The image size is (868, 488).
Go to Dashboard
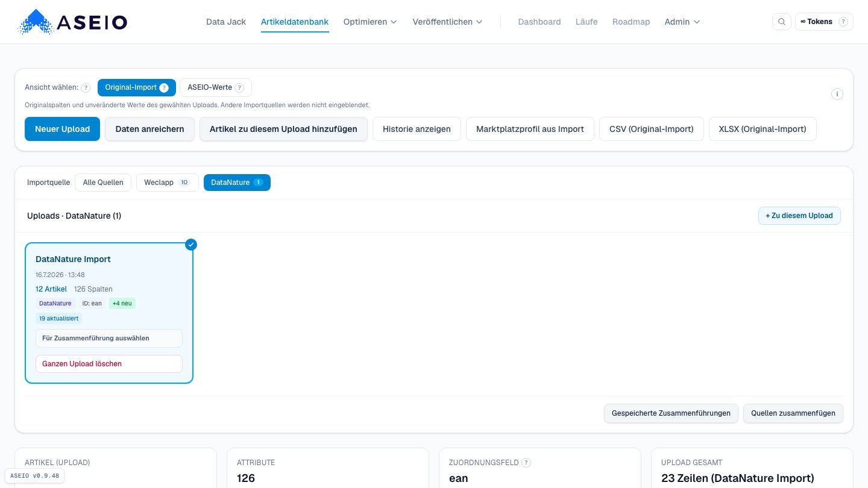539,22
